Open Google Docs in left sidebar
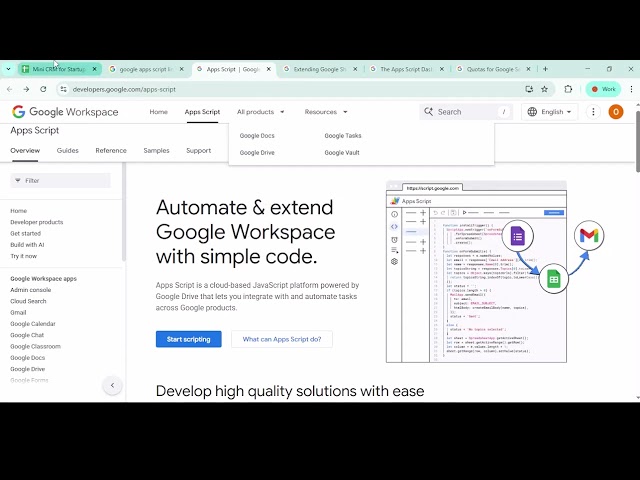Image resolution: width=640 pixels, height=480 pixels. [x=28, y=358]
